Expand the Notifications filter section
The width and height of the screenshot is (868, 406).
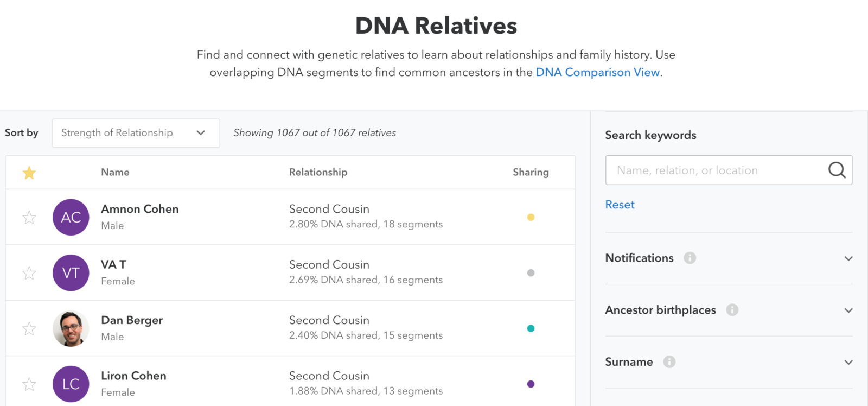(729, 258)
